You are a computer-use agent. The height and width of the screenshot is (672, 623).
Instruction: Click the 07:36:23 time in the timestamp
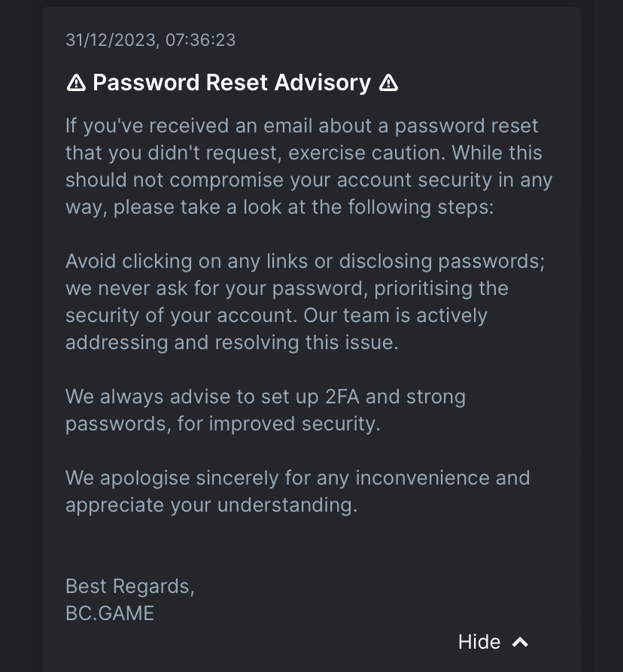[x=201, y=41]
